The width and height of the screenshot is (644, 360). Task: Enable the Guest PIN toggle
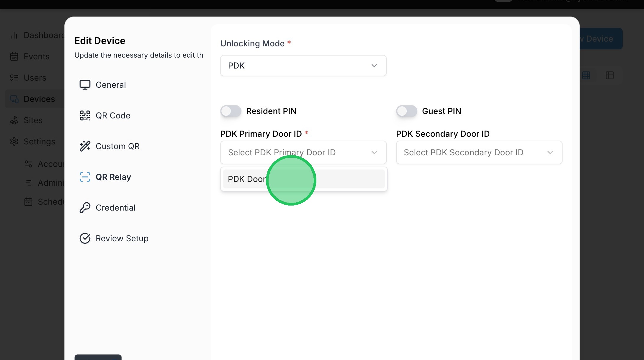tap(406, 111)
